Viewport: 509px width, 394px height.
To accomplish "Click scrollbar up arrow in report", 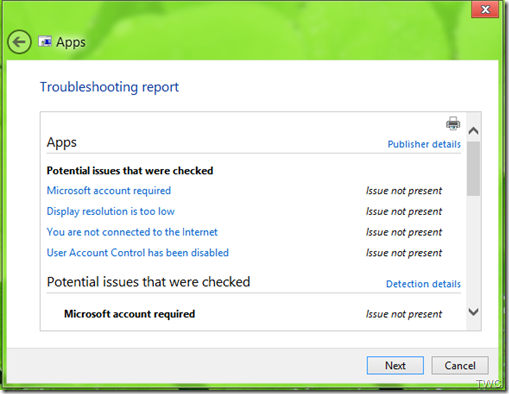I will coord(473,131).
